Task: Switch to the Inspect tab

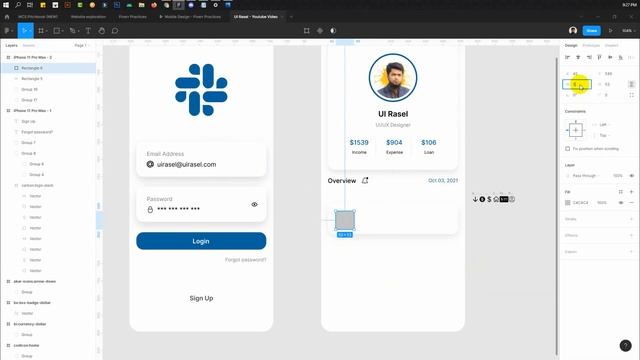Action: point(611,45)
